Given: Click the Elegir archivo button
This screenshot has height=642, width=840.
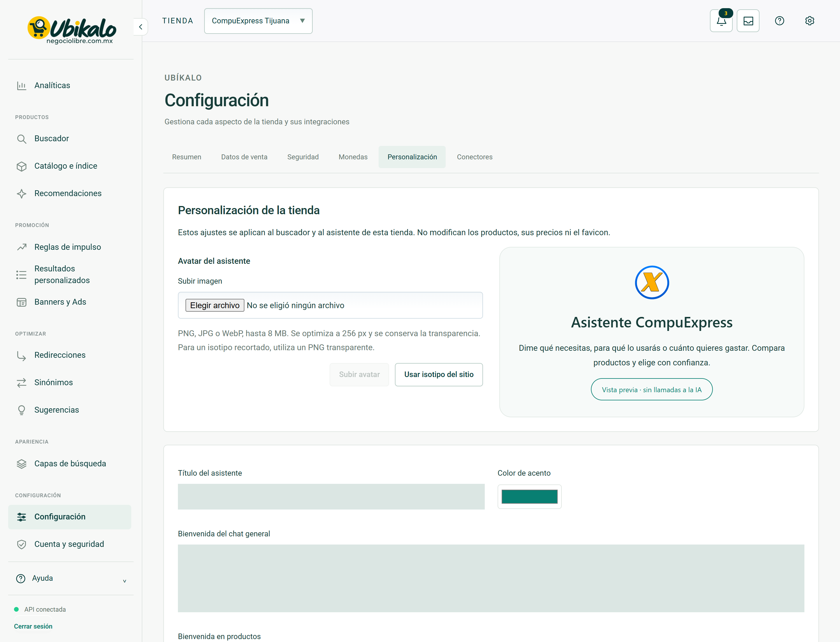Looking at the screenshot, I should [x=215, y=305].
